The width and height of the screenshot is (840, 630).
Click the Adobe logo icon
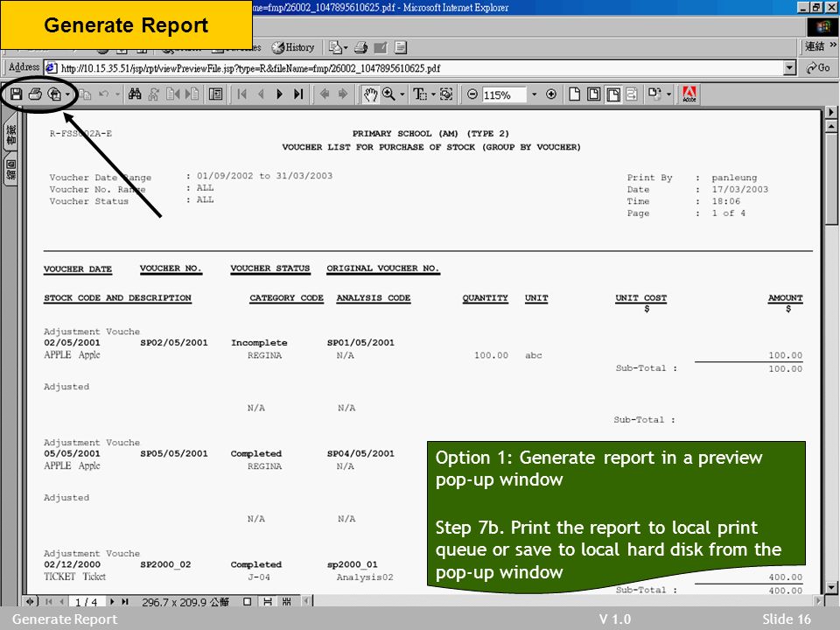pyautogui.click(x=689, y=94)
